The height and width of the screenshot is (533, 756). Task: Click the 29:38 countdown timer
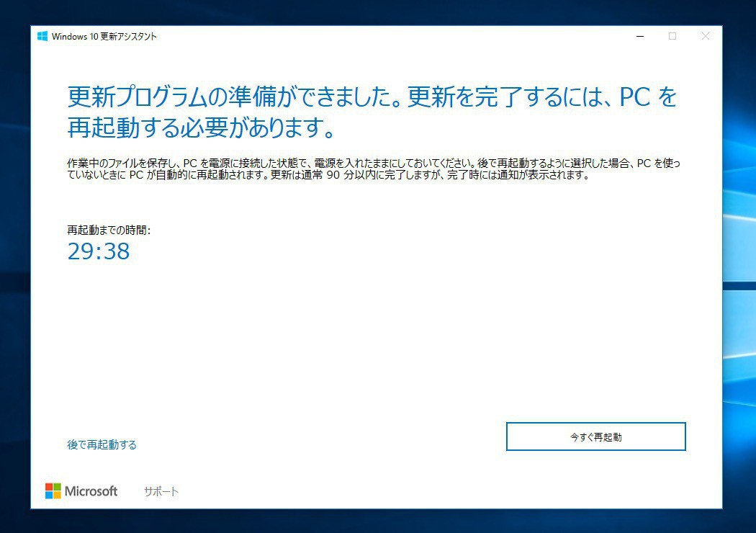[x=99, y=251]
